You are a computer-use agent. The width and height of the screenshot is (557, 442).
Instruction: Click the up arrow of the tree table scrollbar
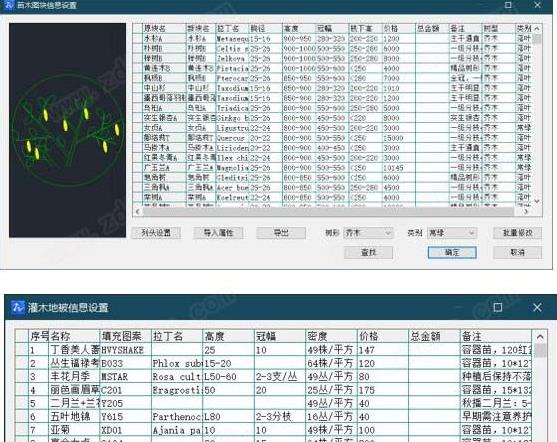click(x=537, y=29)
